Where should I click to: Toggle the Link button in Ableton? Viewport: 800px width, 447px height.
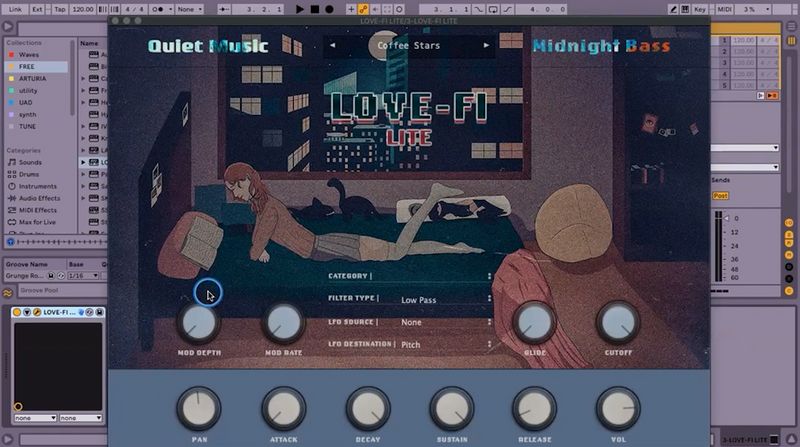pyautogui.click(x=15, y=9)
